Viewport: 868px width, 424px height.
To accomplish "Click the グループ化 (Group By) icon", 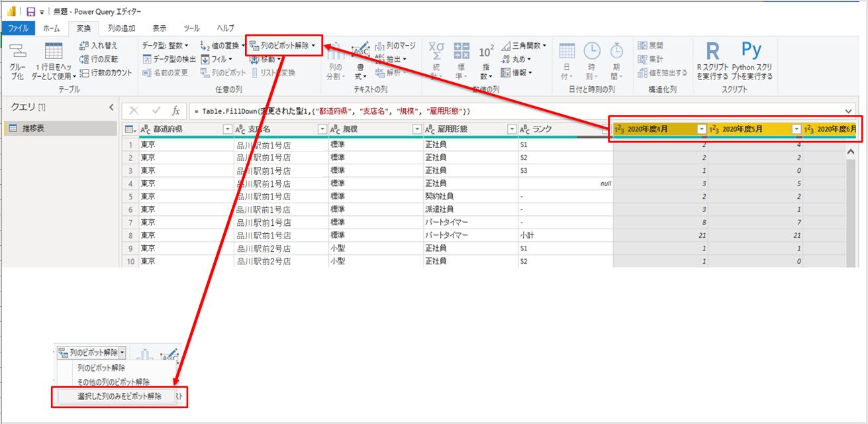I will pos(17,52).
